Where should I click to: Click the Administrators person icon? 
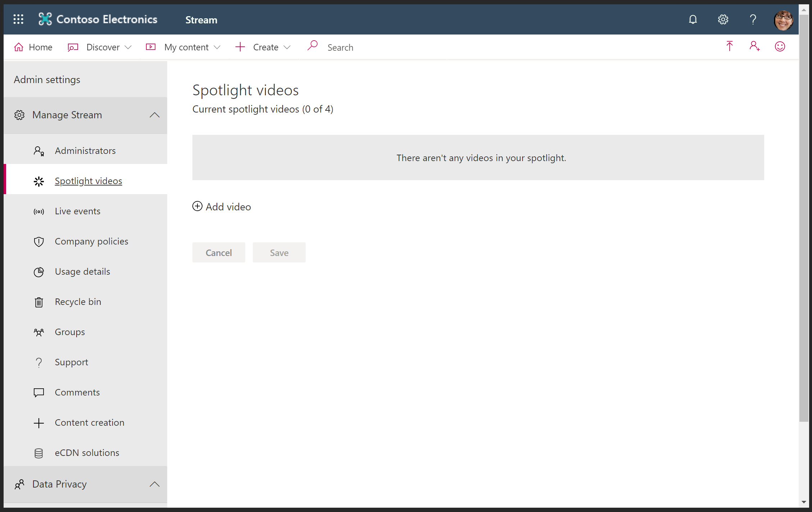click(x=39, y=151)
